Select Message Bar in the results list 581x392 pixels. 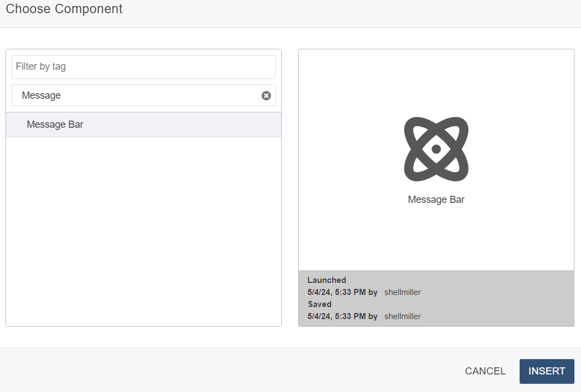pos(144,124)
